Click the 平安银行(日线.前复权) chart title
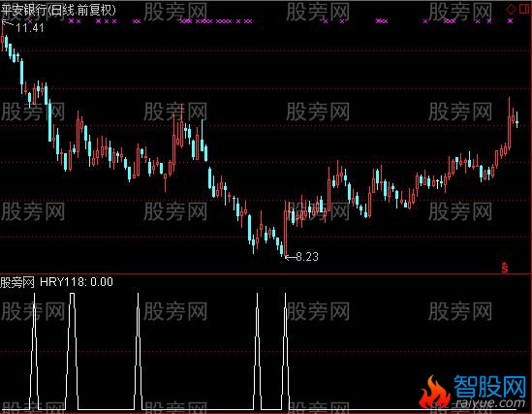 [58, 10]
